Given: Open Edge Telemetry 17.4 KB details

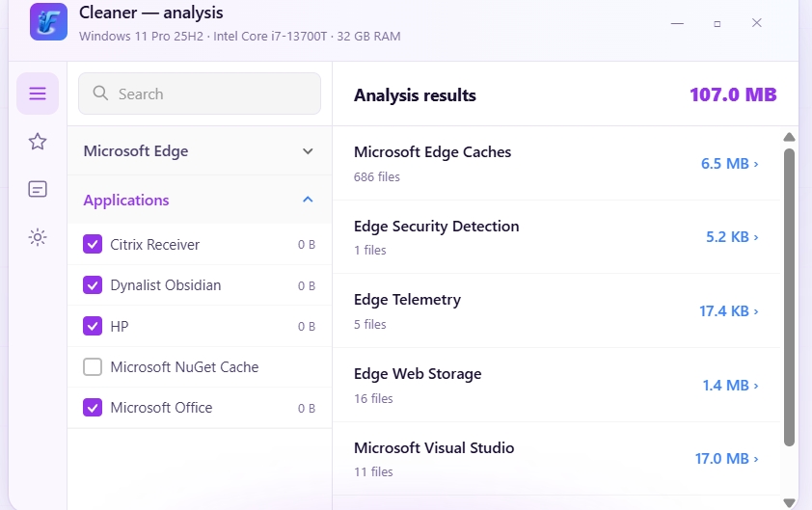Looking at the screenshot, I should 729,311.
